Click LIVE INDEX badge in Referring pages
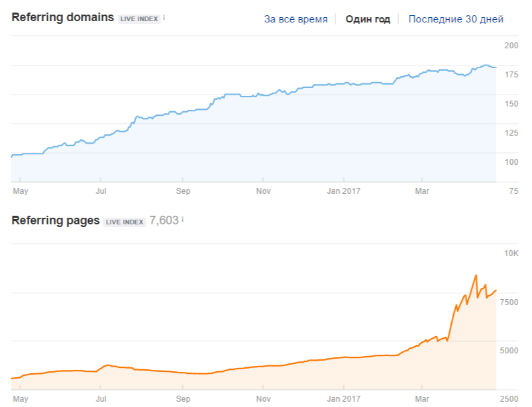The height and width of the screenshot is (407, 532). coord(123,222)
